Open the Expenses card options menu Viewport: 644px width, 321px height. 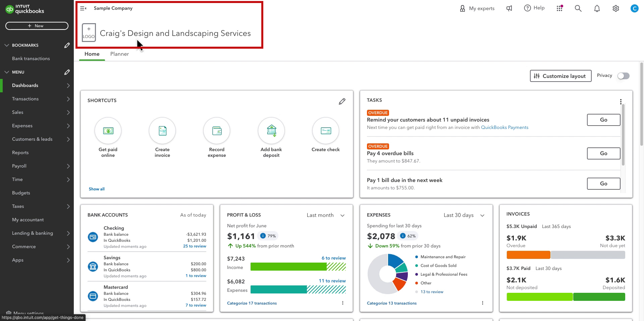click(482, 303)
